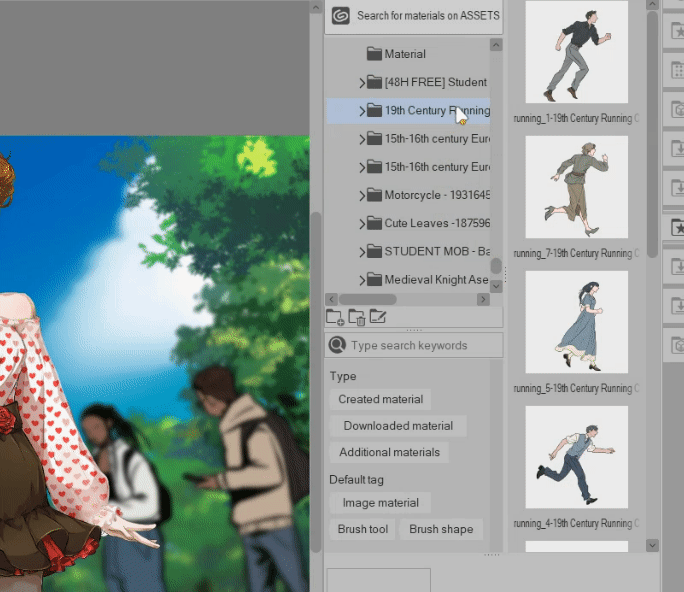Screen dimensions: 684x592
Task: Click the Clip Studio ASSETS logo icon
Action: [340, 16]
